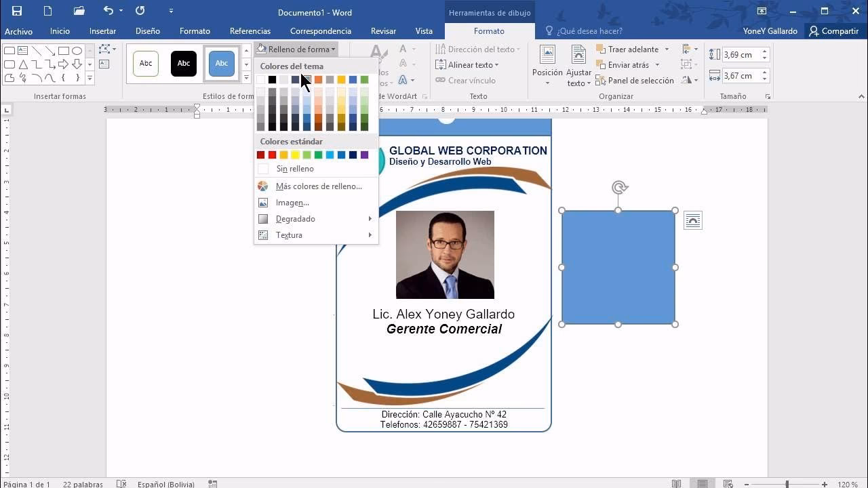The width and height of the screenshot is (868, 488).
Task: Click the layout options icon beside square
Action: (x=692, y=220)
